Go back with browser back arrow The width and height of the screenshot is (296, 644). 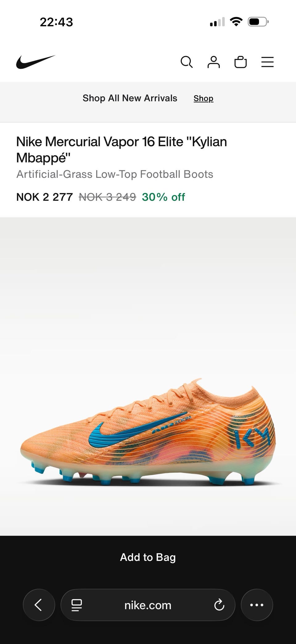coord(39,605)
